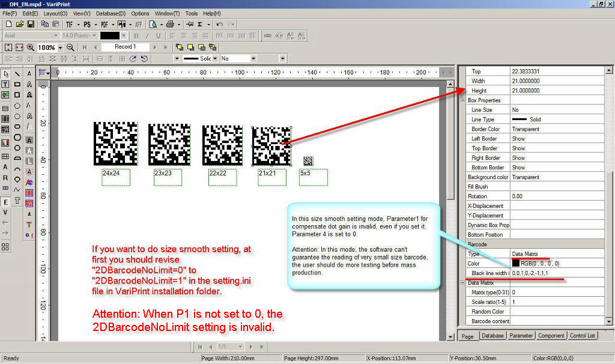
Task: Export to PostScript with the PS icon
Action: tap(87, 24)
